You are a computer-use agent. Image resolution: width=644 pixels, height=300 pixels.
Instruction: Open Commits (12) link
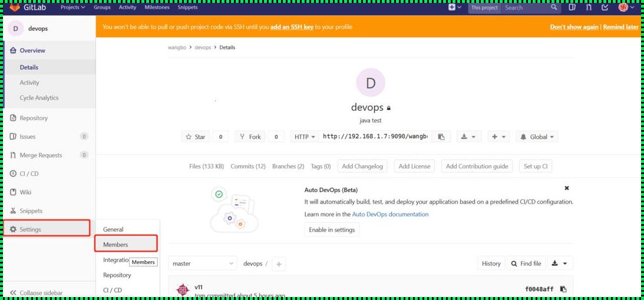(248, 166)
